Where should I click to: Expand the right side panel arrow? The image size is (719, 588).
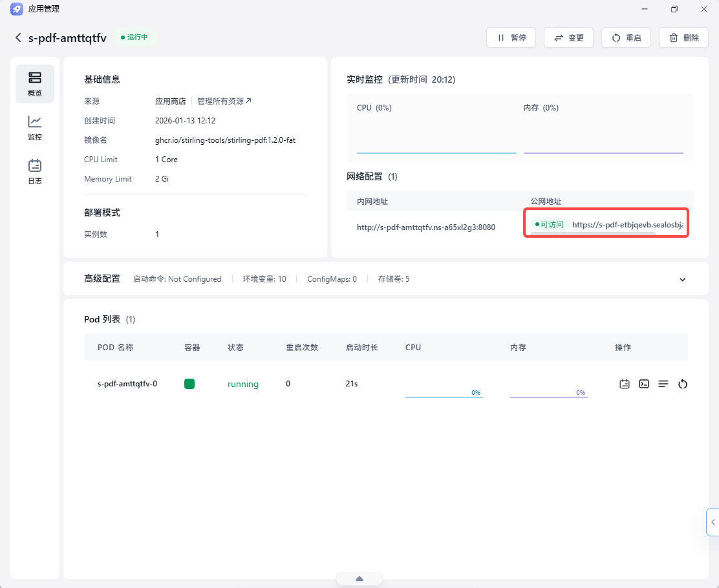(713, 522)
